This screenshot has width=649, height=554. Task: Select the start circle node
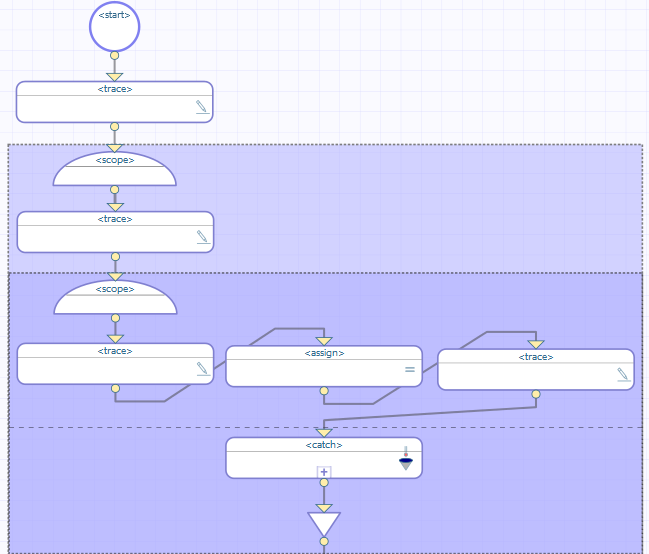(115, 26)
